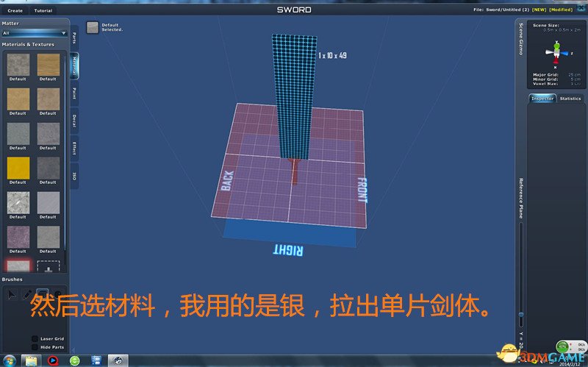Pick the tan sand material swatch
The width and height of the screenshot is (588, 367).
[18, 99]
